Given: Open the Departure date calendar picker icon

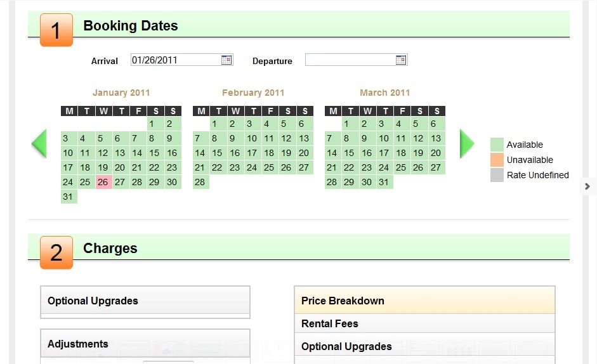Looking at the screenshot, I should (401, 60).
